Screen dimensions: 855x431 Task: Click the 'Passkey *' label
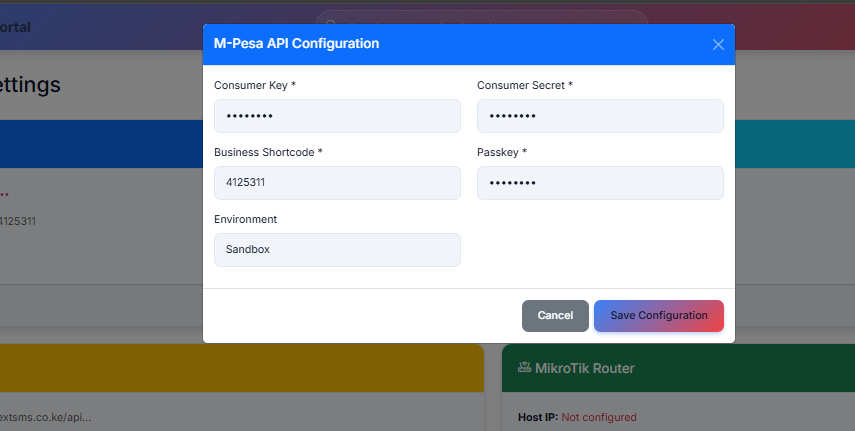point(502,152)
